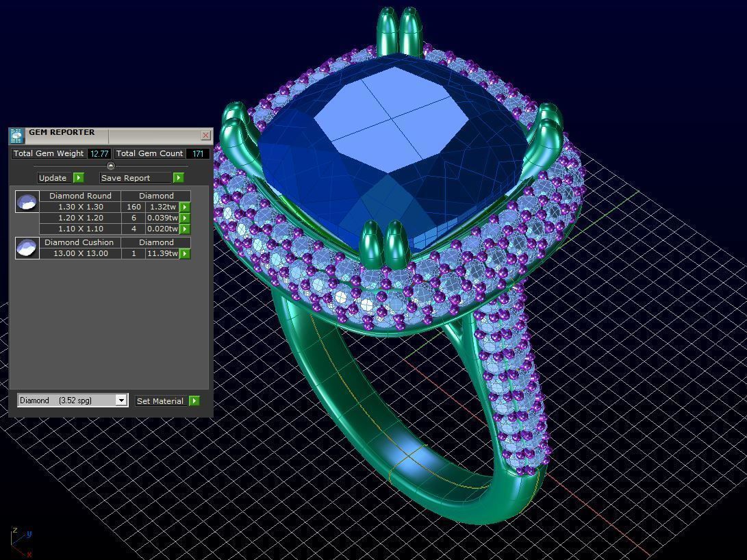Image resolution: width=747 pixels, height=560 pixels.
Task: Click the green arrow on the 11.39tw row
Action: 185,254
